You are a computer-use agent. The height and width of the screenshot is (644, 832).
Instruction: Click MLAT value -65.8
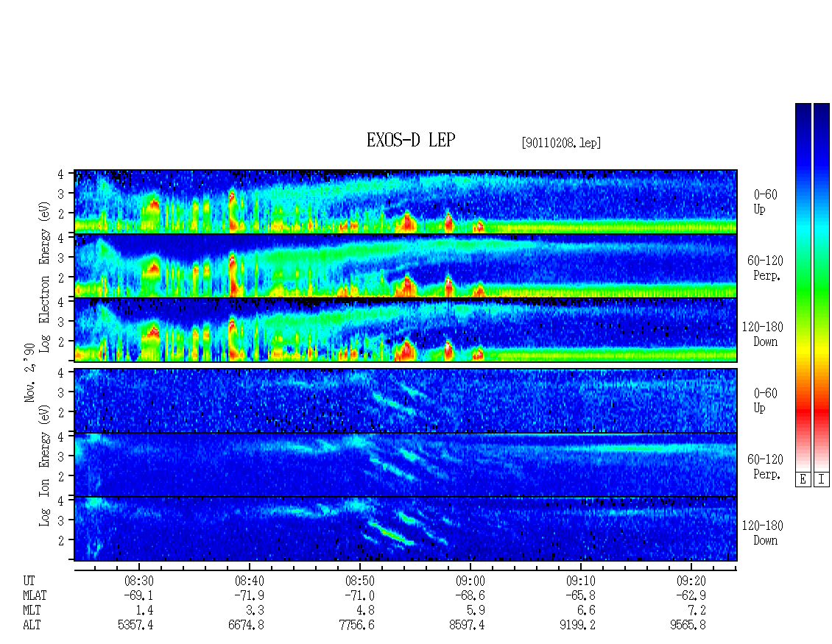click(580, 595)
